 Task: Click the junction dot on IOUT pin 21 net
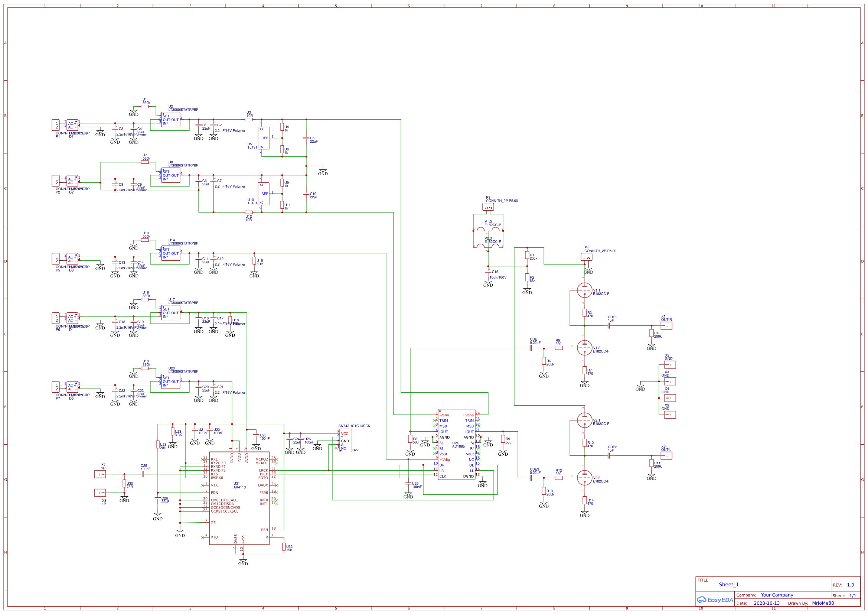[x=503, y=432]
